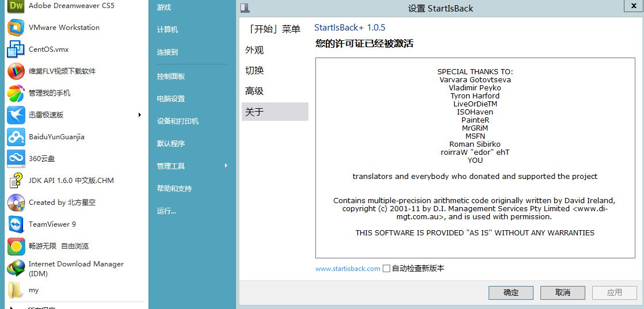
Task: Open 默认程序 entry
Action: [x=171, y=143]
